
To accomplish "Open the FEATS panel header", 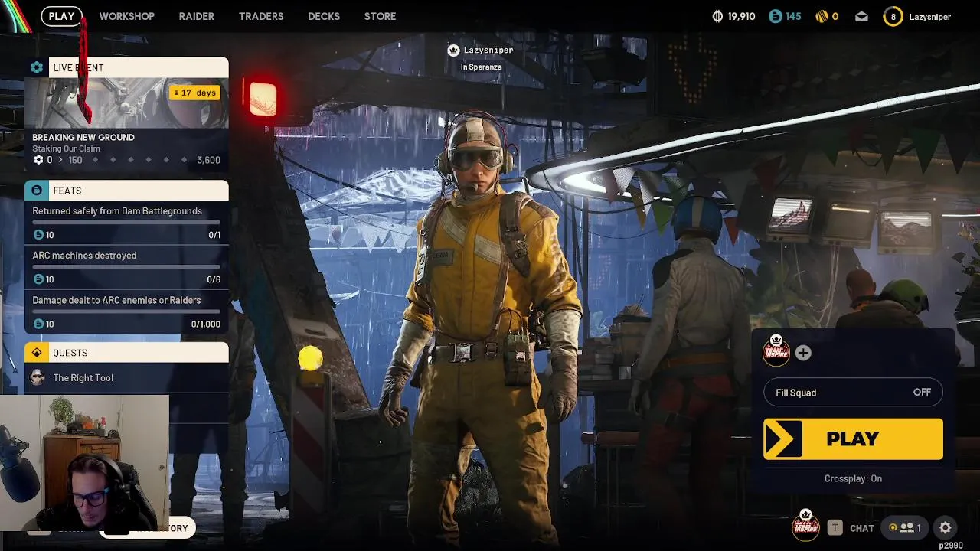I will pyautogui.click(x=126, y=191).
